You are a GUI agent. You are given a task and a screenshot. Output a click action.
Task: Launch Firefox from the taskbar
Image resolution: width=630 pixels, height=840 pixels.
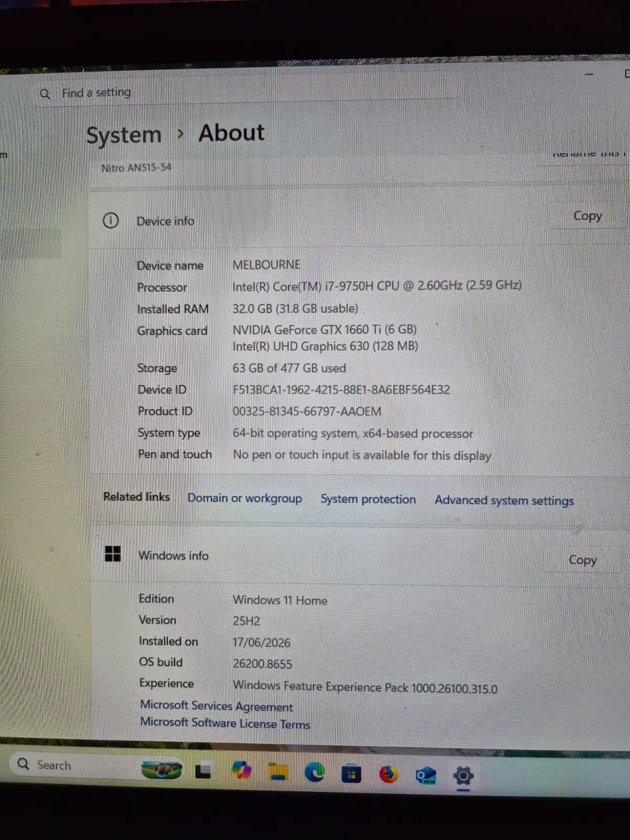tap(388, 774)
